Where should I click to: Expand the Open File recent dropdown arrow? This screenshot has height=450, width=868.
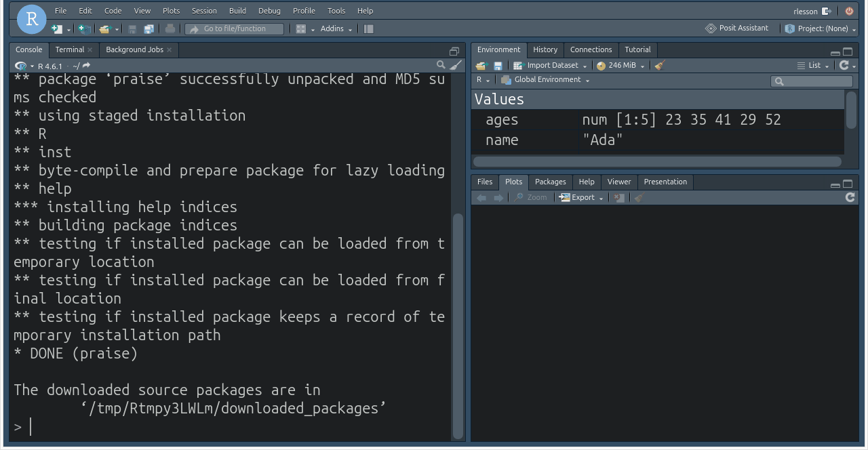click(x=117, y=30)
